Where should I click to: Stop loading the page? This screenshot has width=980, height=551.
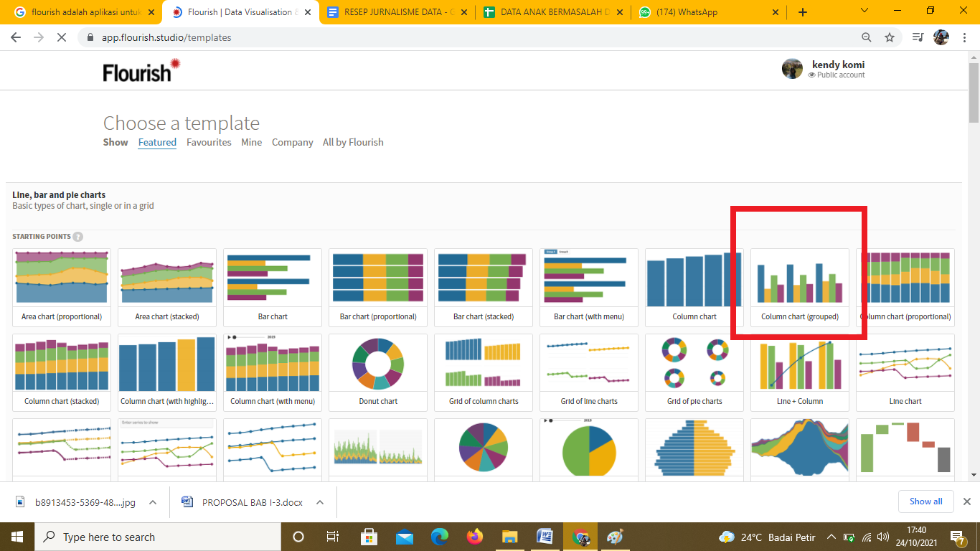(62, 37)
